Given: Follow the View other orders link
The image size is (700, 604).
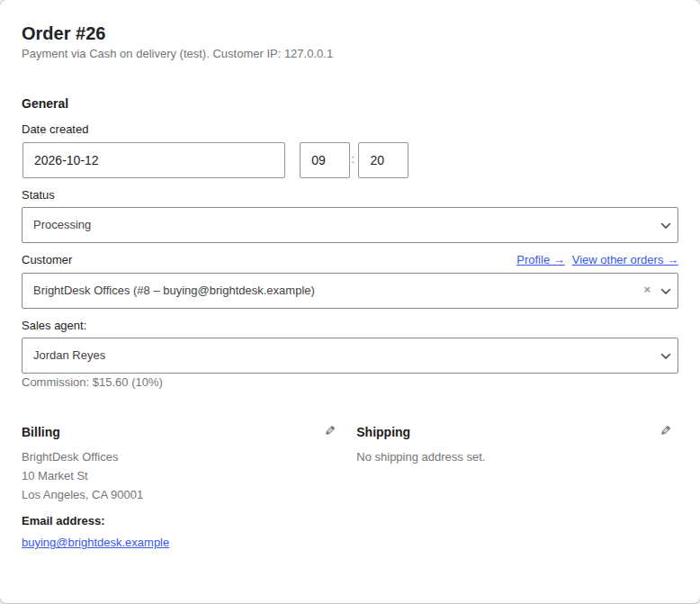Looking at the screenshot, I should (625, 260).
